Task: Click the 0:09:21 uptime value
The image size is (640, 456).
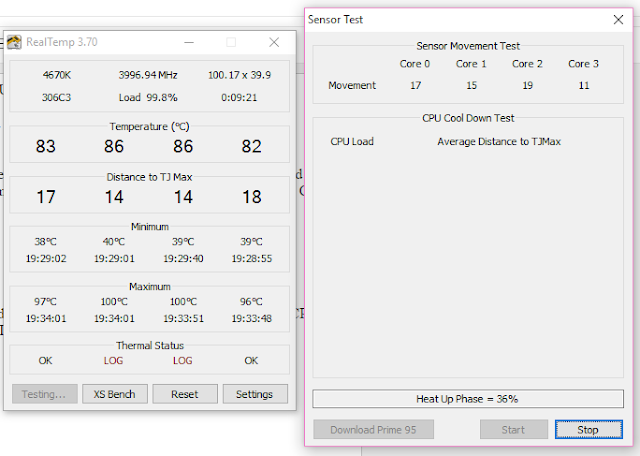Action: coord(239,98)
